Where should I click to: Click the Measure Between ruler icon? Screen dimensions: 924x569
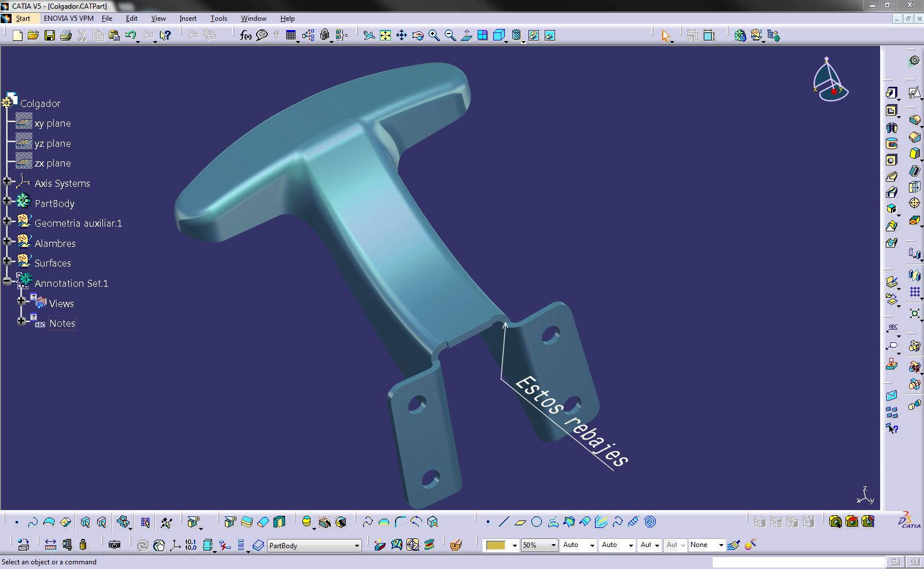pos(50,545)
